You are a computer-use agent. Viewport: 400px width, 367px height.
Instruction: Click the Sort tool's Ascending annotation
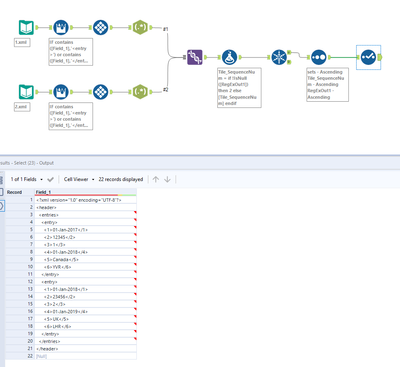328,85
